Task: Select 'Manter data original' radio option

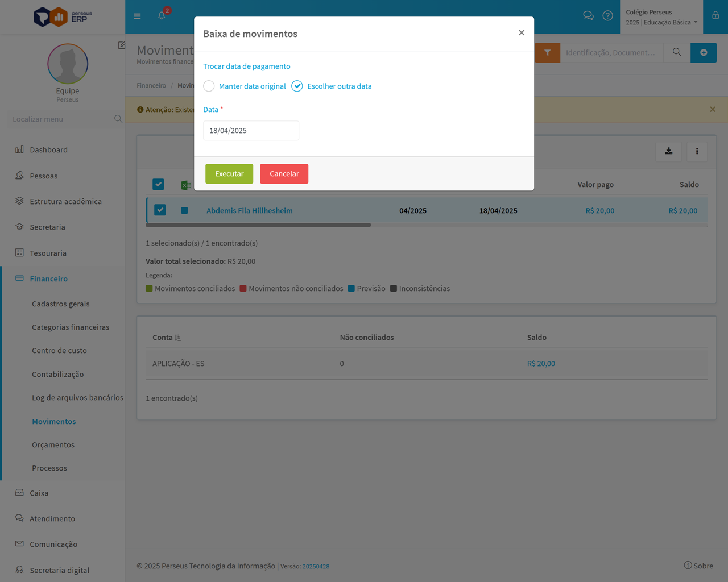Action: (x=209, y=86)
